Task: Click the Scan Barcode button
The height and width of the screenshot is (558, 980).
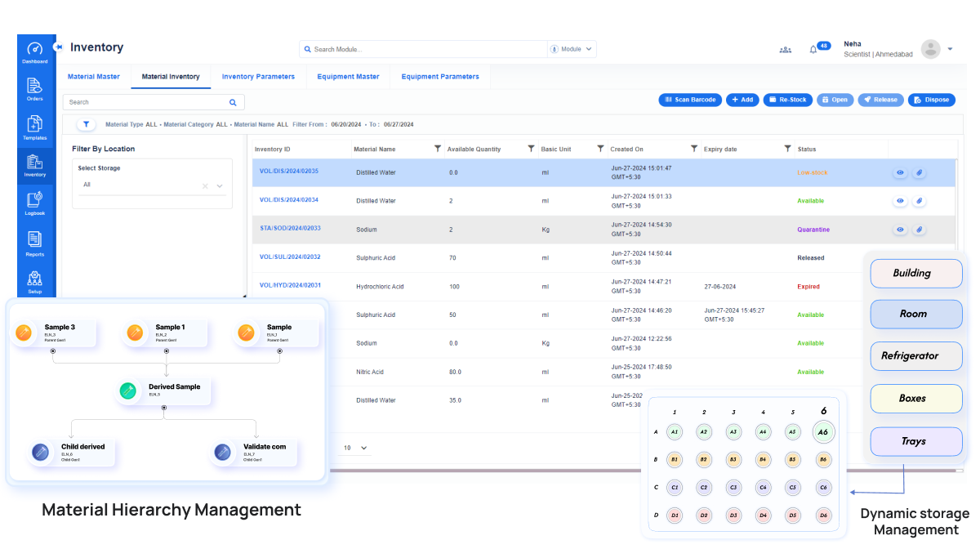Action: 690,100
